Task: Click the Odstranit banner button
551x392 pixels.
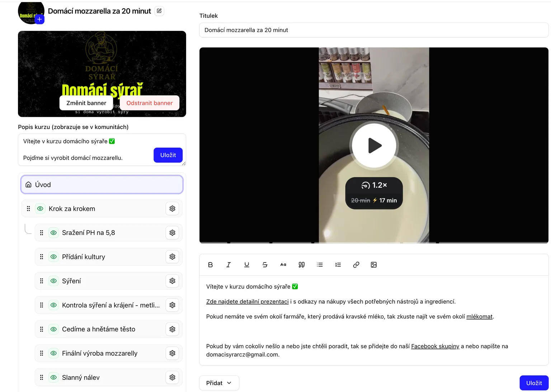Action: [x=149, y=103]
